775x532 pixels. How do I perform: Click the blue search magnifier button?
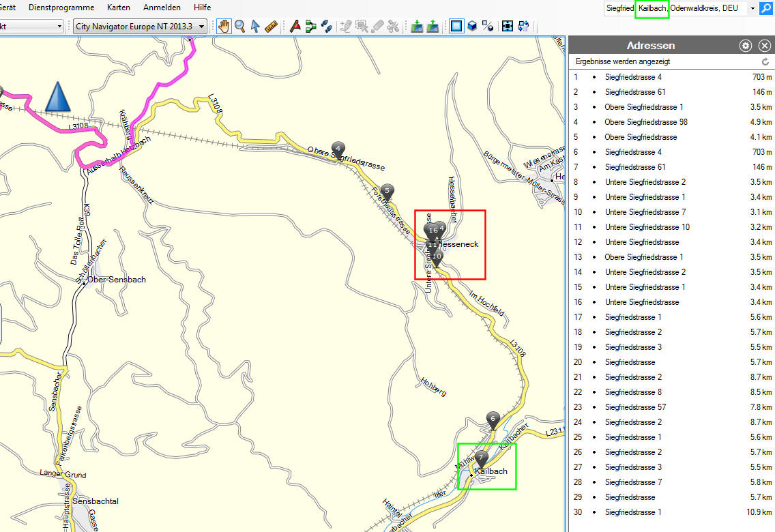click(766, 8)
